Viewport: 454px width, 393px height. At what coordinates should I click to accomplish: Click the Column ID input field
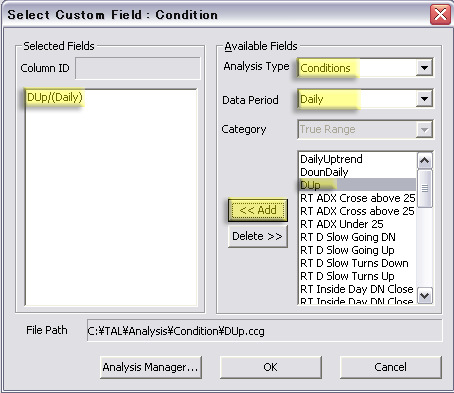coord(138,68)
